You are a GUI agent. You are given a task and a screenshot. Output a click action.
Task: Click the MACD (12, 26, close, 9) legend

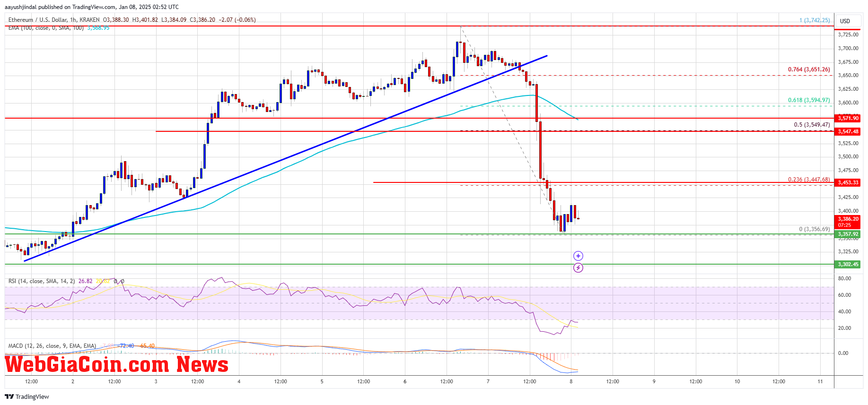pos(52,346)
